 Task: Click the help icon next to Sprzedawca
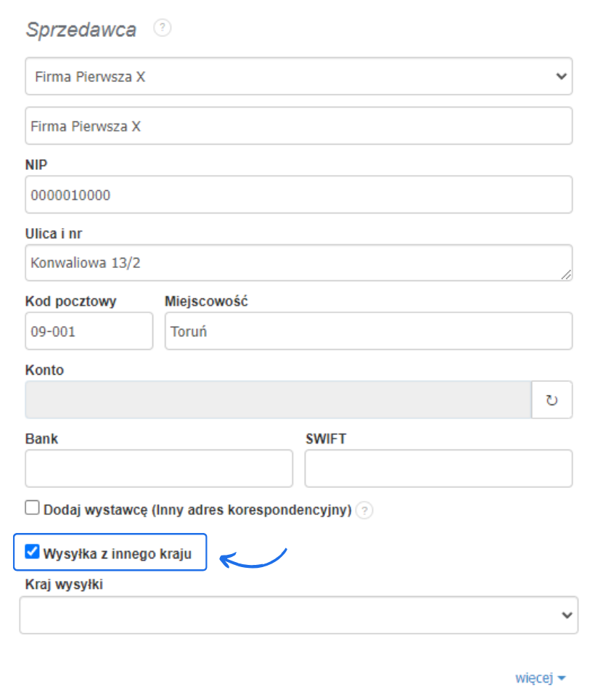(x=163, y=28)
